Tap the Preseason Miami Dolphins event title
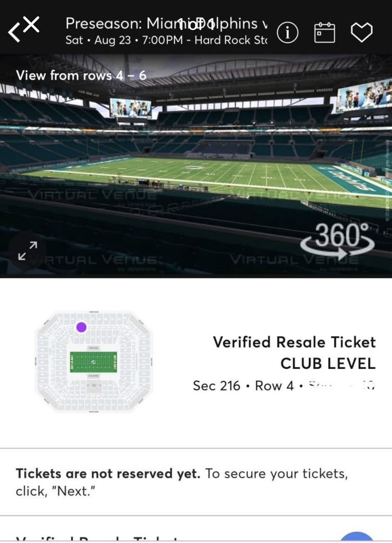Image resolution: width=392 pixels, height=543 pixels. tap(166, 23)
